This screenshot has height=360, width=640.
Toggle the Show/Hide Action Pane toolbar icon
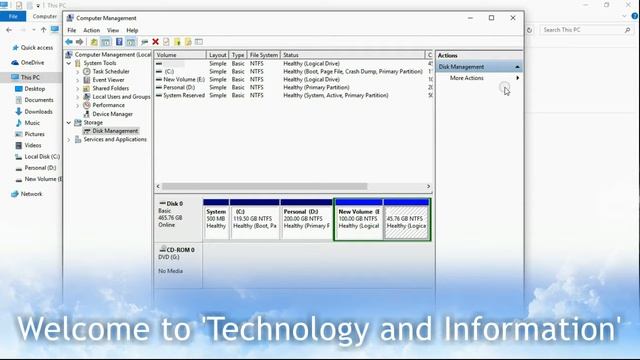[x=131, y=42]
